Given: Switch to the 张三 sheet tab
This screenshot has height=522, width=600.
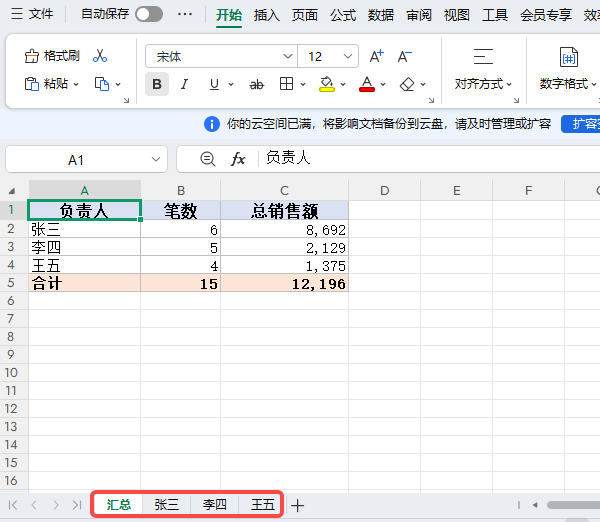Looking at the screenshot, I should (166, 505).
